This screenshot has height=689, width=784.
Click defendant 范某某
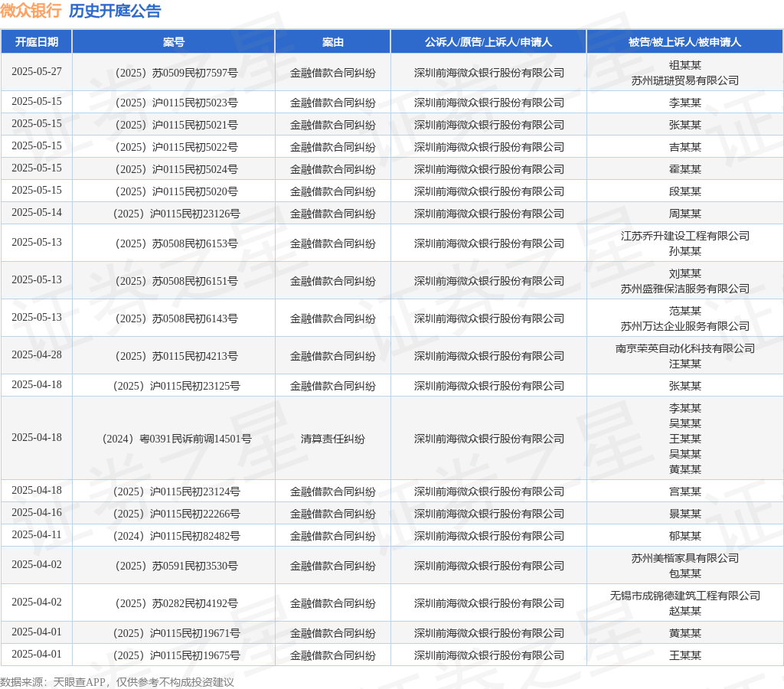click(x=685, y=311)
